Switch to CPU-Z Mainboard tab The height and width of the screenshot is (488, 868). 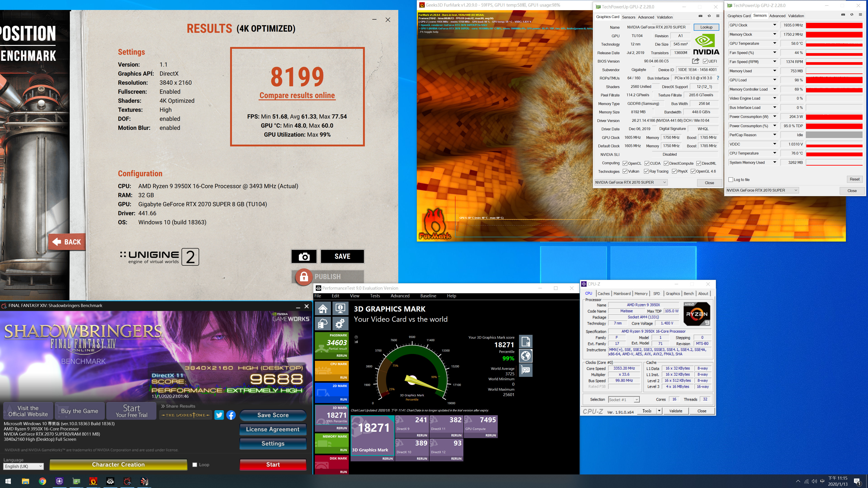622,293
